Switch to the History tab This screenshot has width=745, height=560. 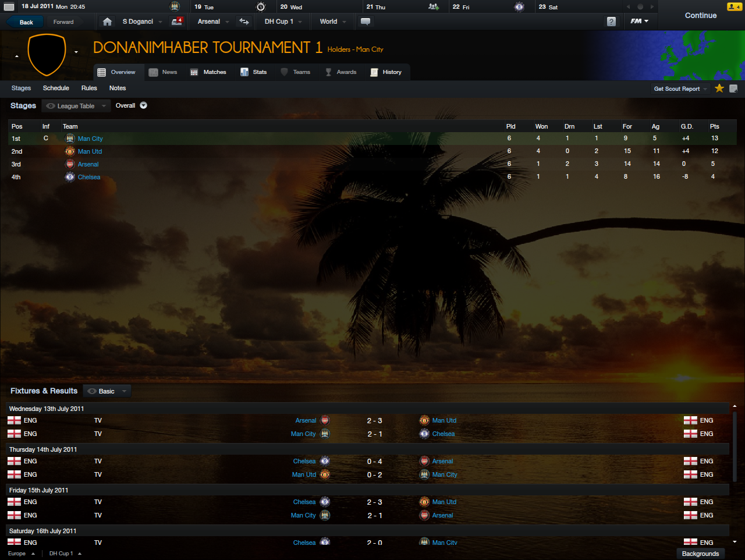coord(386,72)
